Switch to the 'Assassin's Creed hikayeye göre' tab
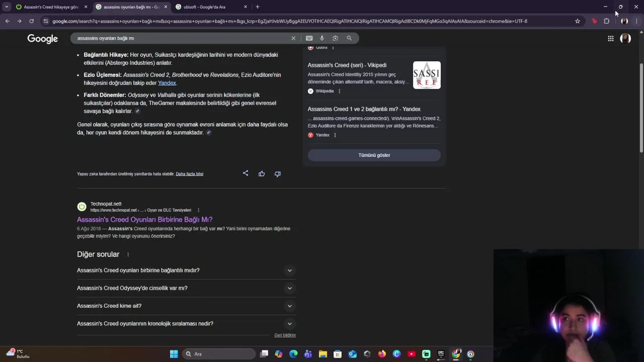This screenshot has height=362, width=644. point(50,7)
